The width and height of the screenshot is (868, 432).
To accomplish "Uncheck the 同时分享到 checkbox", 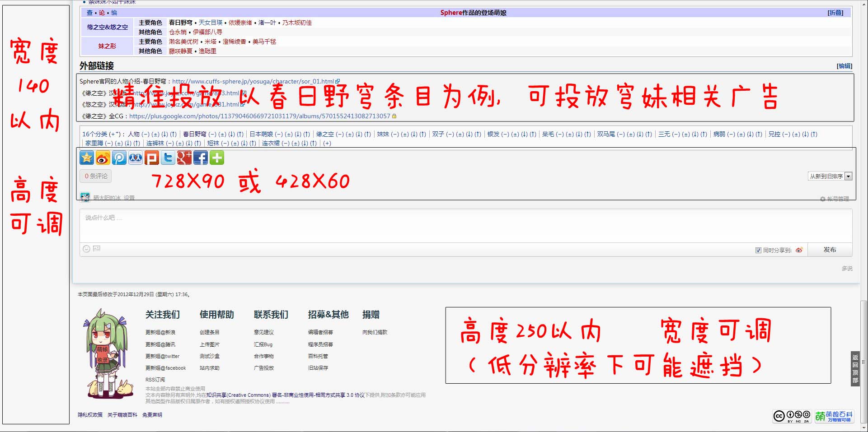I will click(758, 250).
